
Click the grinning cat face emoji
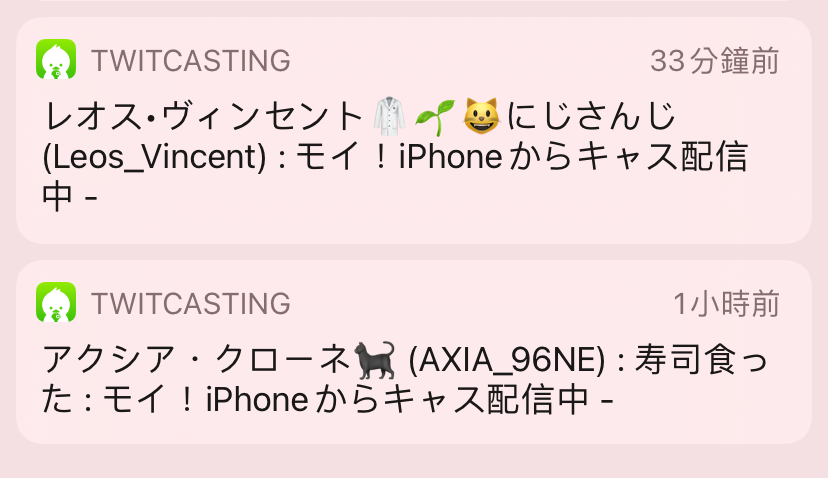pos(481,116)
